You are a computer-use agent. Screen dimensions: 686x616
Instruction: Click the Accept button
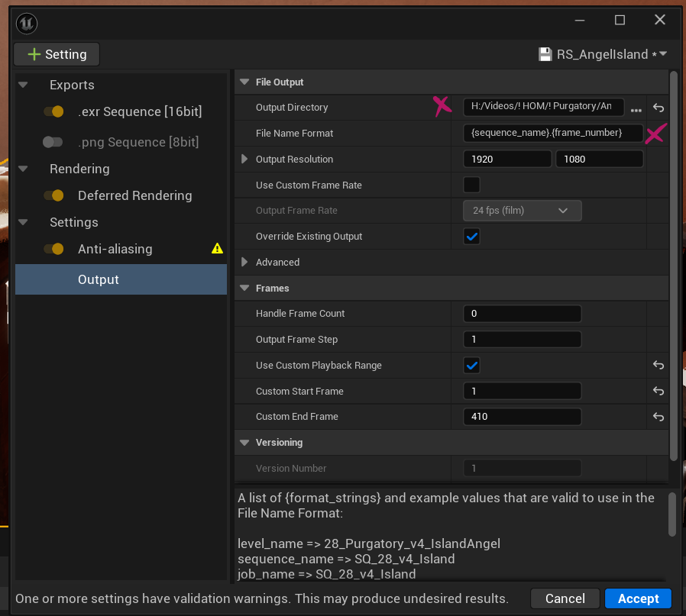pos(638,598)
